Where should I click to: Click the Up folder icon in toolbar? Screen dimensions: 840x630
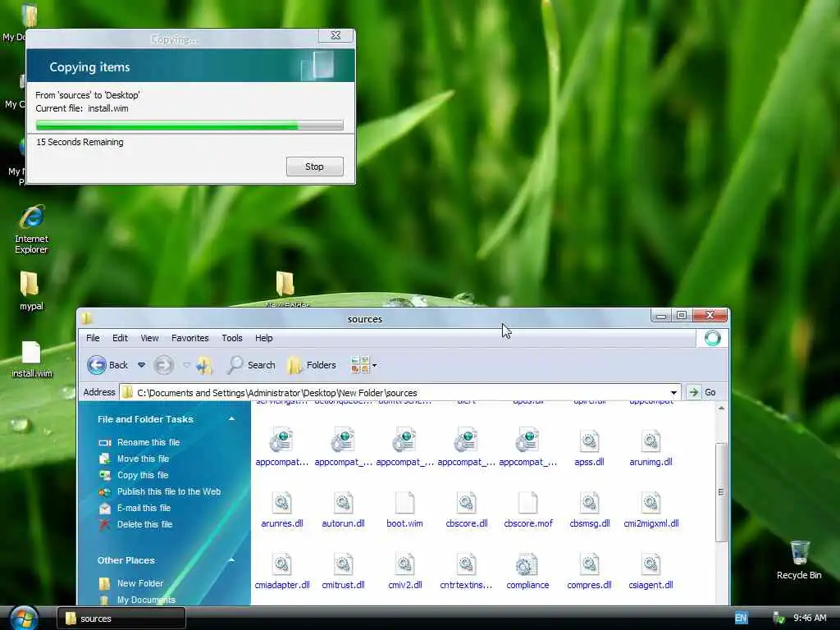click(x=204, y=365)
